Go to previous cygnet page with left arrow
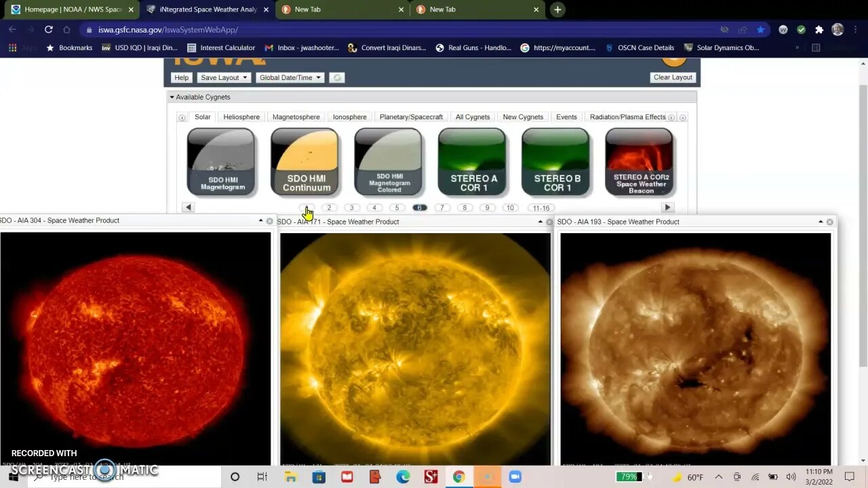The width and height of the screenshot is (868, 488). click(x=188, y=207)
